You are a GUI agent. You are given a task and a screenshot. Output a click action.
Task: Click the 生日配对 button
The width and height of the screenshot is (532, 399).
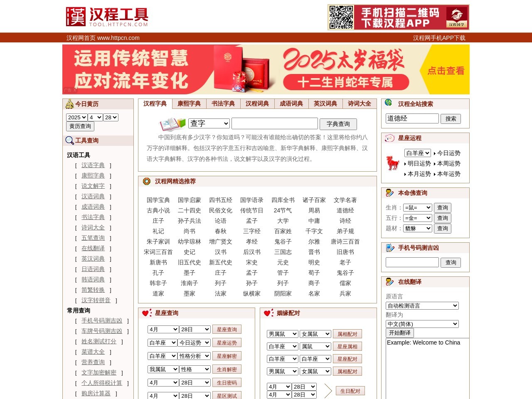click(x=350, y=391)
